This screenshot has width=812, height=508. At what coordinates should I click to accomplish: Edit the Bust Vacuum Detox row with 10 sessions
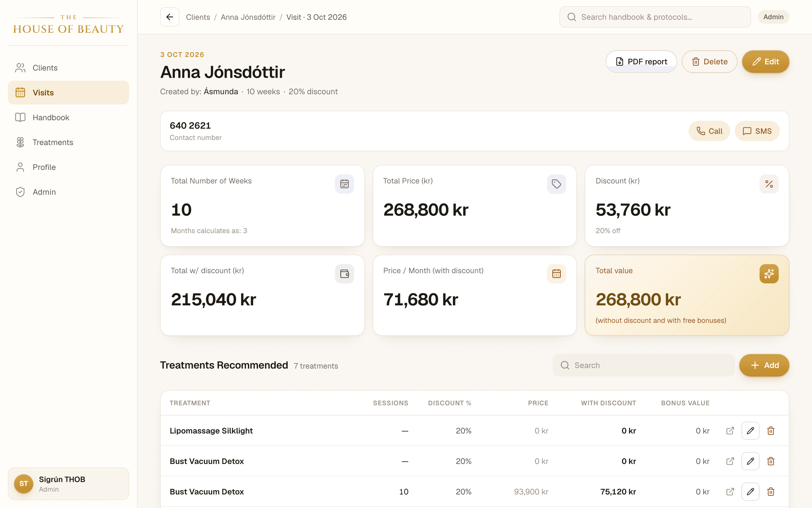pos(751,492)
